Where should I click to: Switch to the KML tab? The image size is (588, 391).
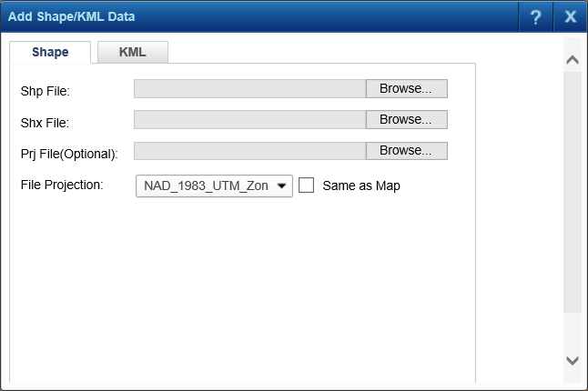point(133,53)
